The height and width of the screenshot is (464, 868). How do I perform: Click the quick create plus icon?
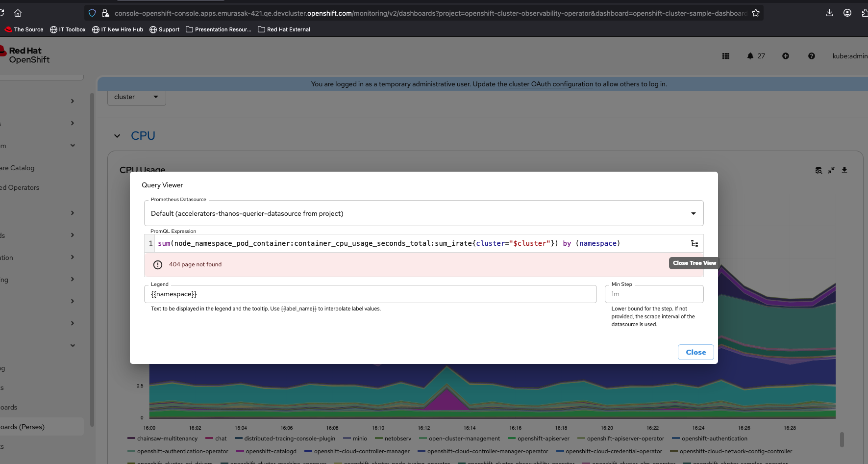tap(786, 56)
